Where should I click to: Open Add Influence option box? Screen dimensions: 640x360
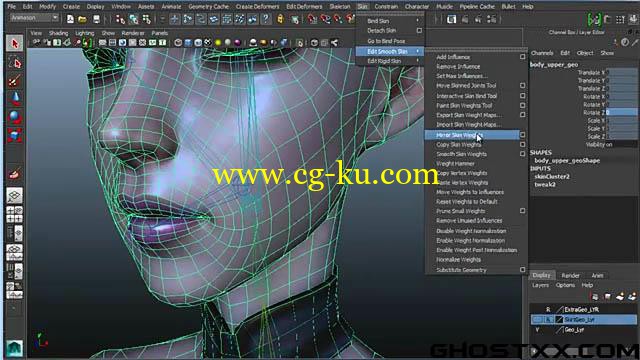click(522, 57)
